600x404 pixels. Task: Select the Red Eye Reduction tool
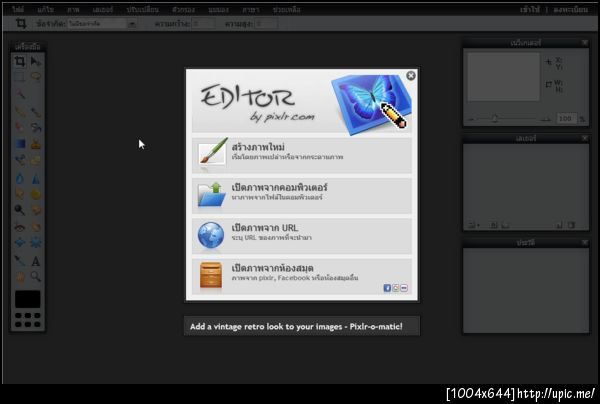(20, 227)
